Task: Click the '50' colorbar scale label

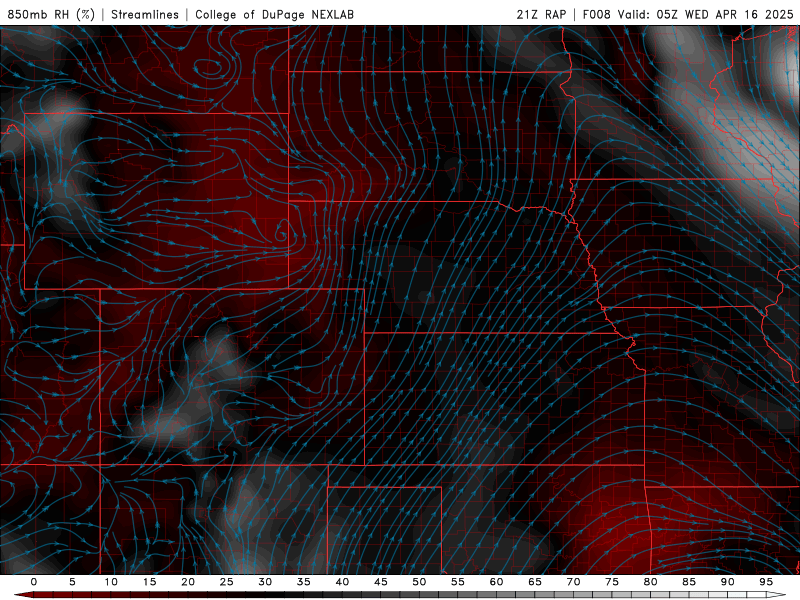Action: (419, 582)
